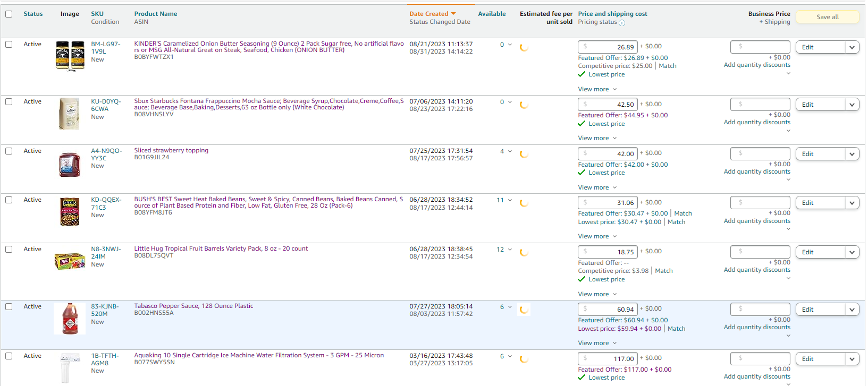868x386 pixels.
Task: Expand available quantity for BUSH'S Baked Beans
Action: [510, 200]
